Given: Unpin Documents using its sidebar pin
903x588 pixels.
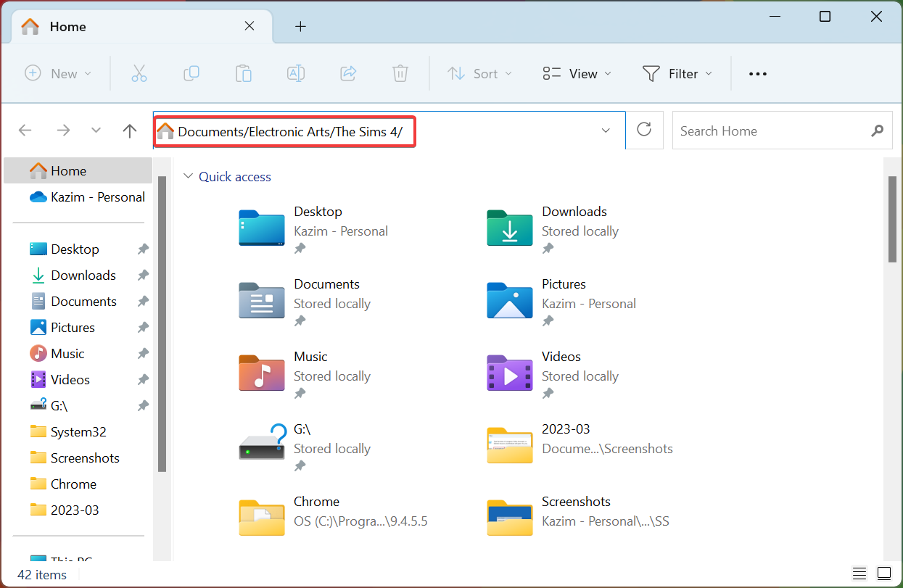Looking at the screenshot, I should pyautogui.click(x=143, y=302).
